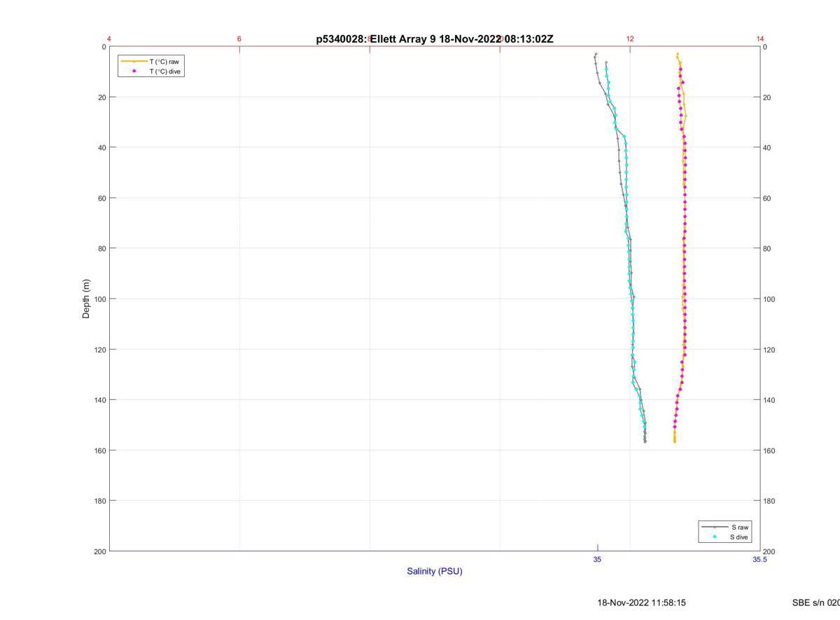This screenshot has width=840, height=620.
Task: Click the '180' depth tick on left axis
Action: [99, 501]
